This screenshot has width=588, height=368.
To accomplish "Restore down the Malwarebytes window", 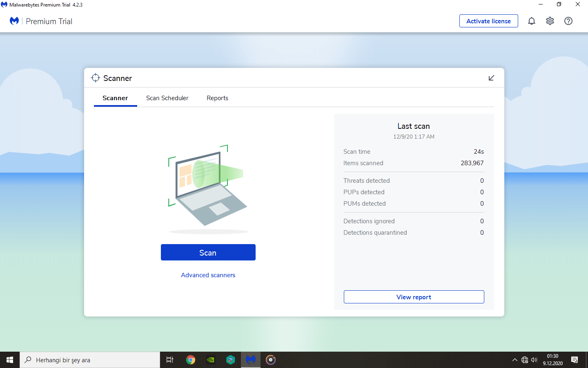I will point(559,4).
